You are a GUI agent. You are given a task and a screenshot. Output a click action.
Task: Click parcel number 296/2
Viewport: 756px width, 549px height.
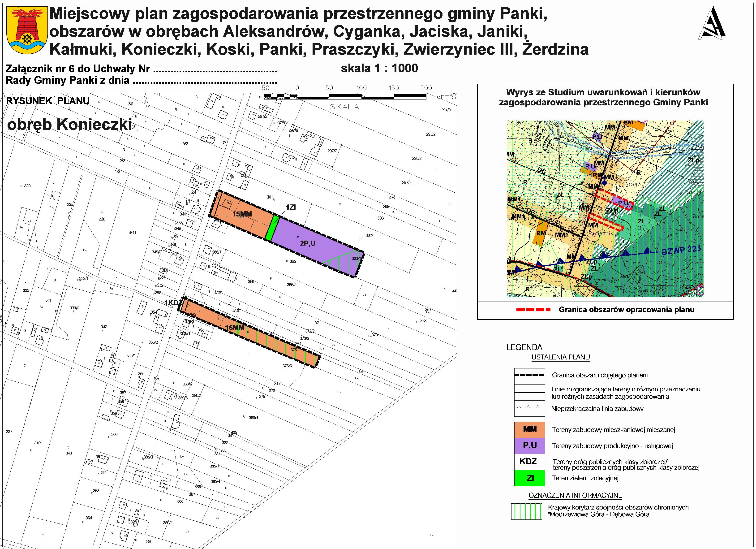417,158
